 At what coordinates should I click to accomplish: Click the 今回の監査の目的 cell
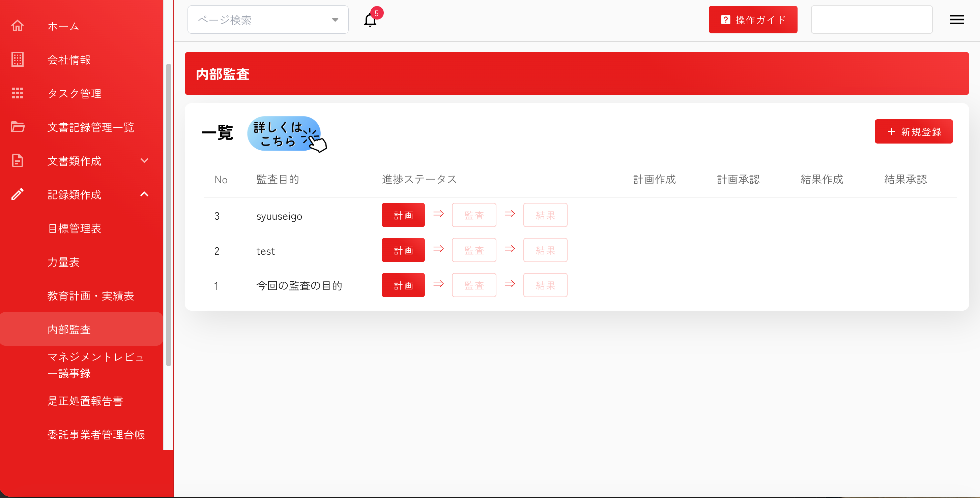pos(299,285)
